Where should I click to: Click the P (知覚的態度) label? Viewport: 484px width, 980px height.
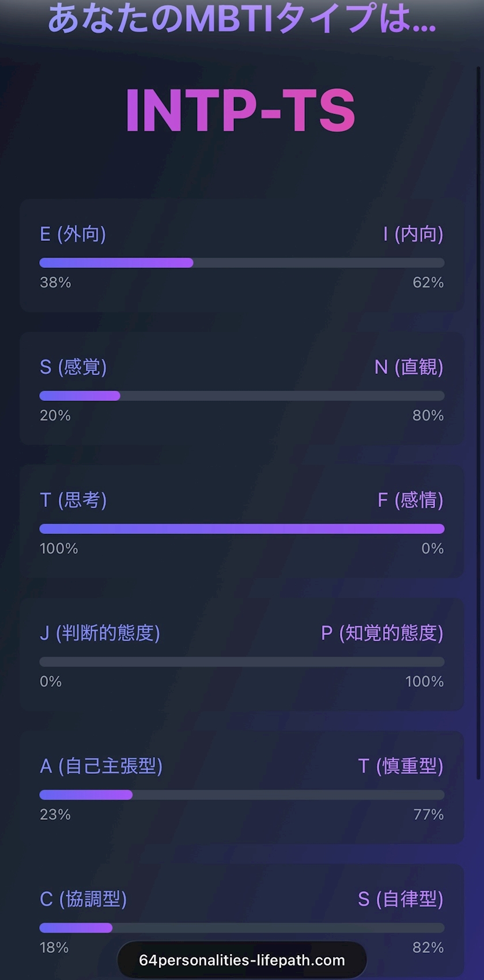point(382,633)
